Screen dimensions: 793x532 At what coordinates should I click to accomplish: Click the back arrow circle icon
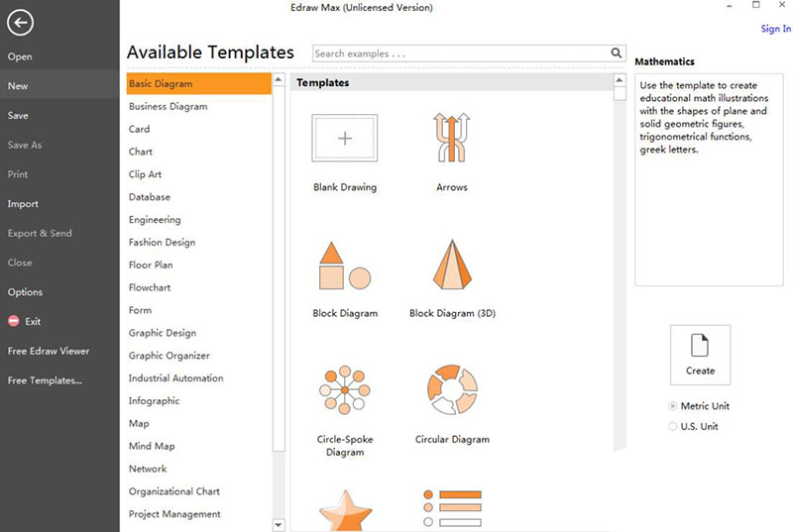click(20, 22)
